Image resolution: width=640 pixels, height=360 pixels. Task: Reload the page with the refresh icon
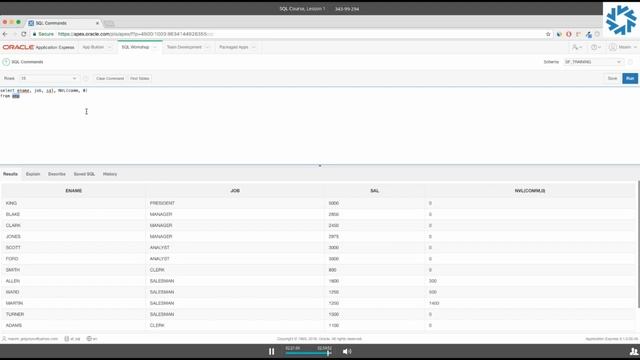[24, 34]
